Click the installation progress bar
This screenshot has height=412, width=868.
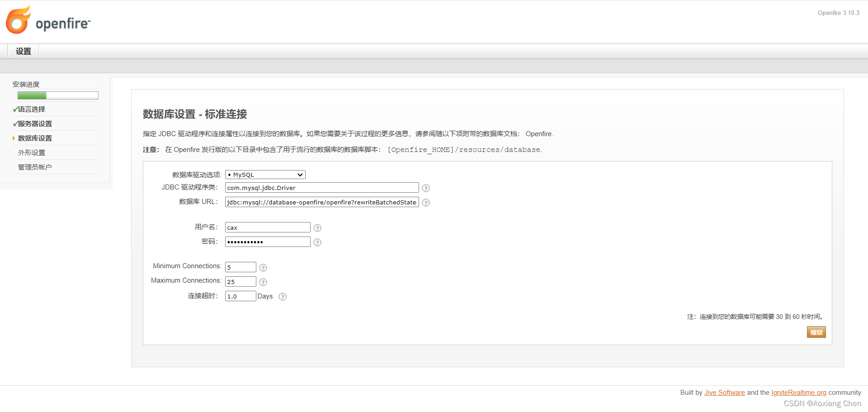click(x=58, y=95)
